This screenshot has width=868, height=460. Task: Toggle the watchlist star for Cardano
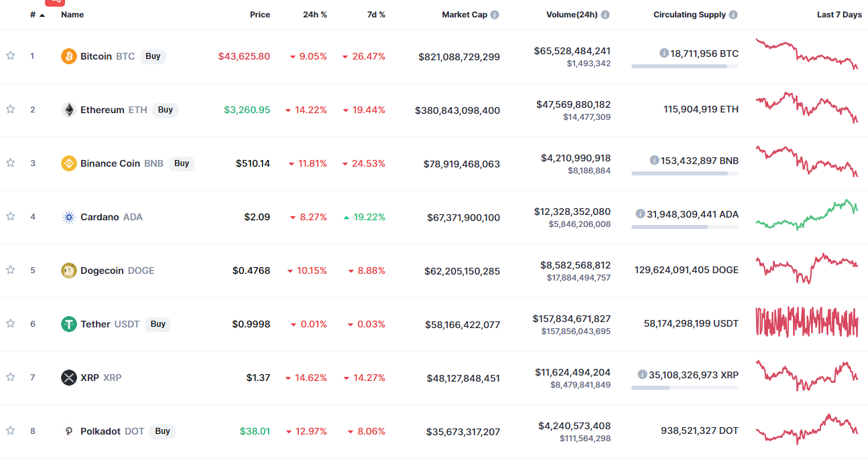coord(10,216)
